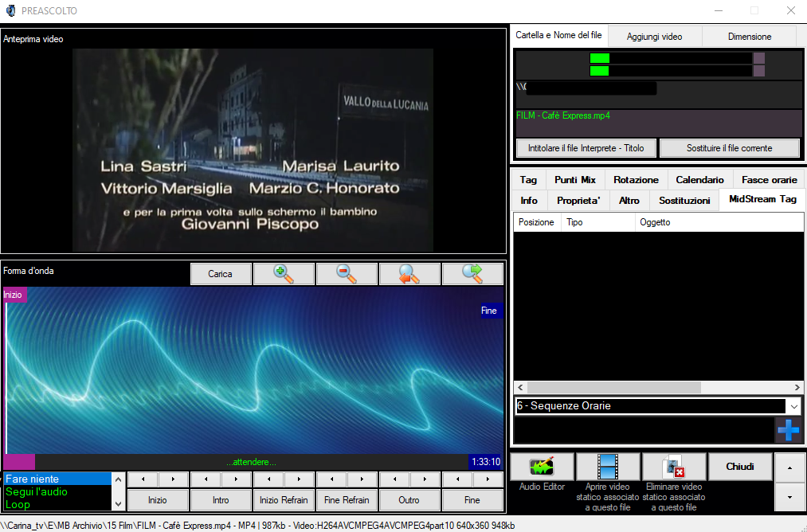Click the magenta 'Inizio' timeline marker

[14, 295]
